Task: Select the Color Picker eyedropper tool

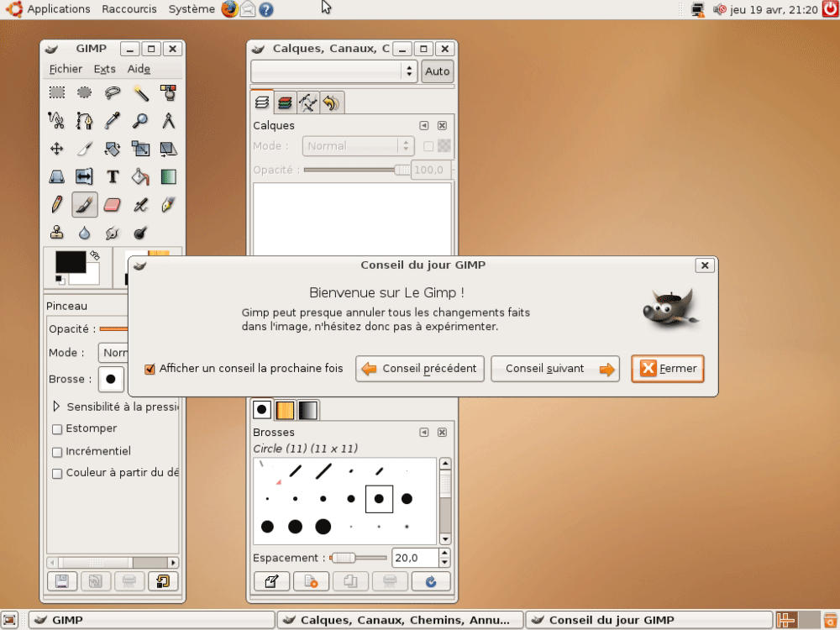Action: pyautogui.click(x=113, y=120)
